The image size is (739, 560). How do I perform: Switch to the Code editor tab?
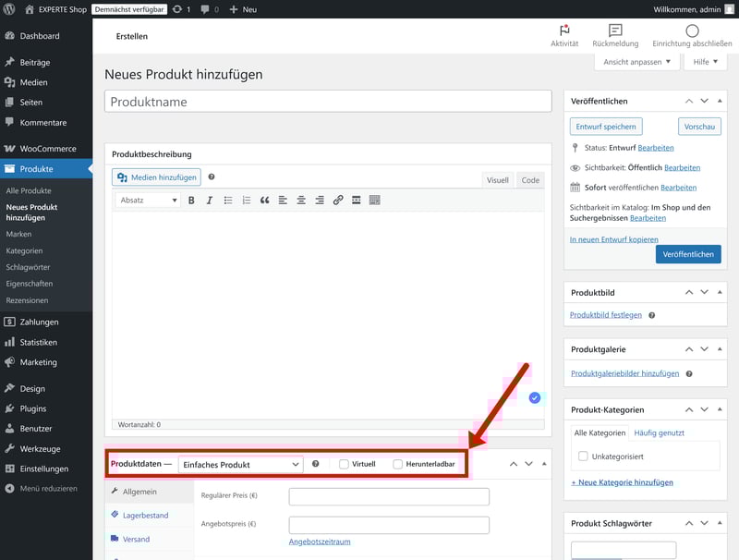(530, 180)
